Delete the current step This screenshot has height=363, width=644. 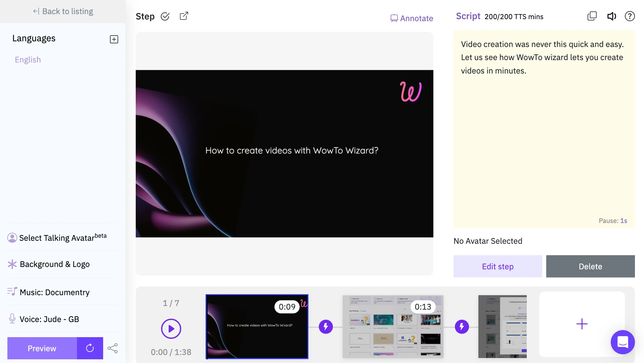[590, 266]
